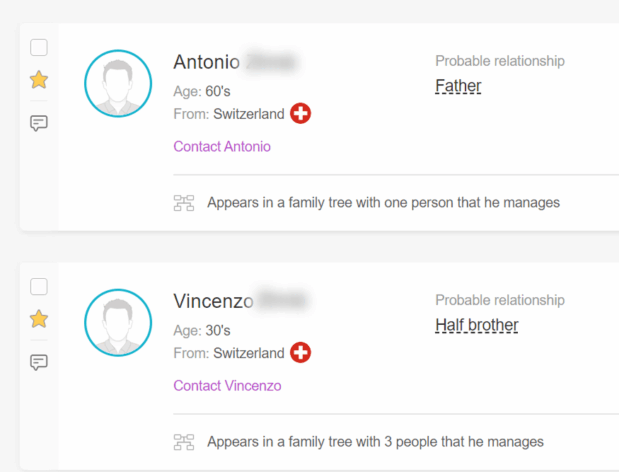The image size is (619, 472).
Task: Check the checkbox for Antonio's match
Action: (x=39, y=47)
